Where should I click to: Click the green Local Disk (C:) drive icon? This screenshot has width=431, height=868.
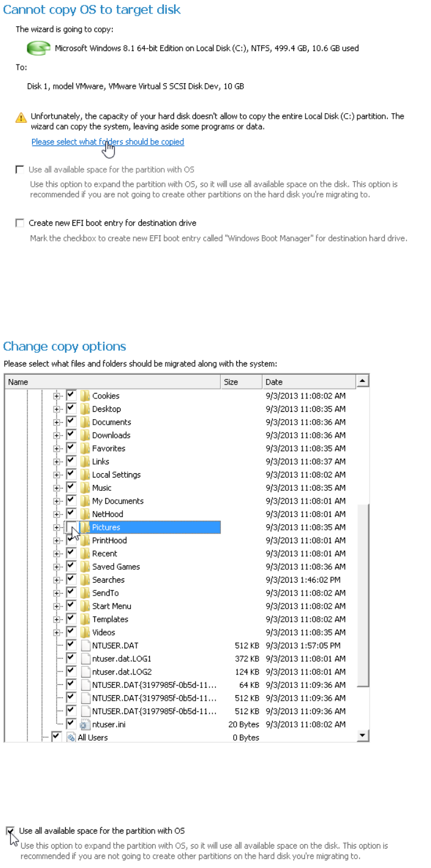38,48
